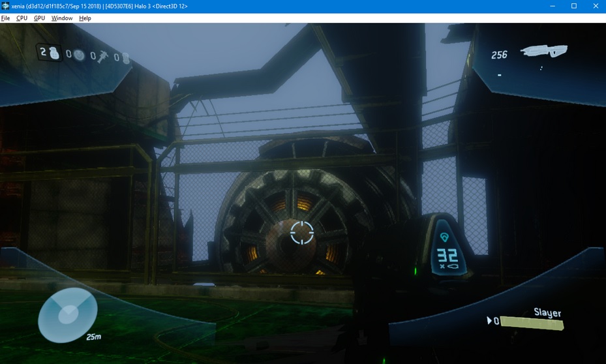Click the score arrow indicator next to 0
The width and height of the screenshot is (606, 364).
(x=489, y=320)
